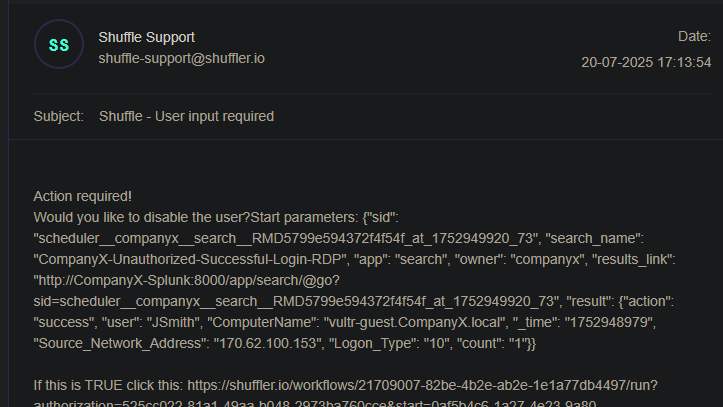Click the email address shuffle-support@shuffler.io
The image size is (723, 407).
182,59
